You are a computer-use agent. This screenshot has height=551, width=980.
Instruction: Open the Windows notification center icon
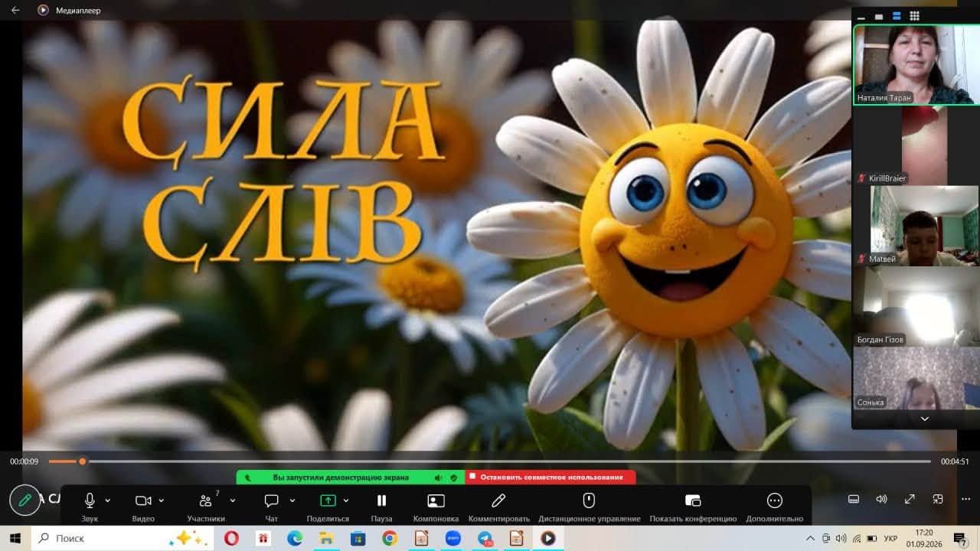pyautogui.click(x=960, y=539)
